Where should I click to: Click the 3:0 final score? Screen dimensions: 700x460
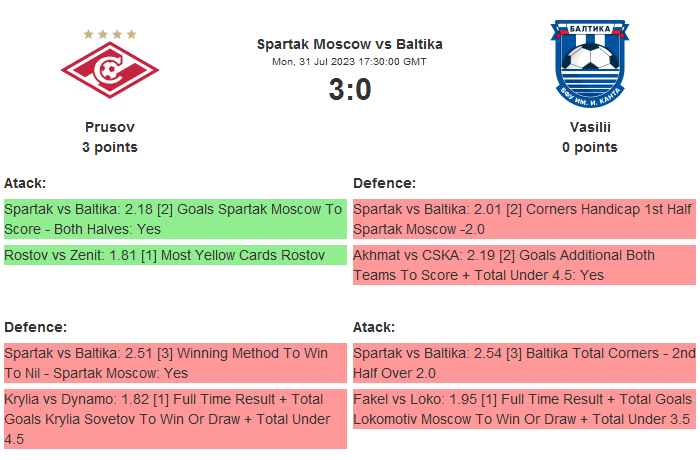pos(349,90)
